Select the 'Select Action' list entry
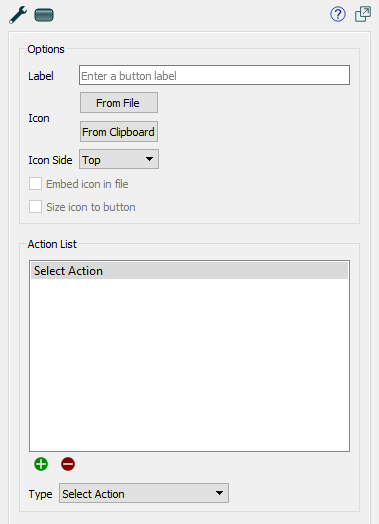The image size is (379, 524). pos(190,271)
